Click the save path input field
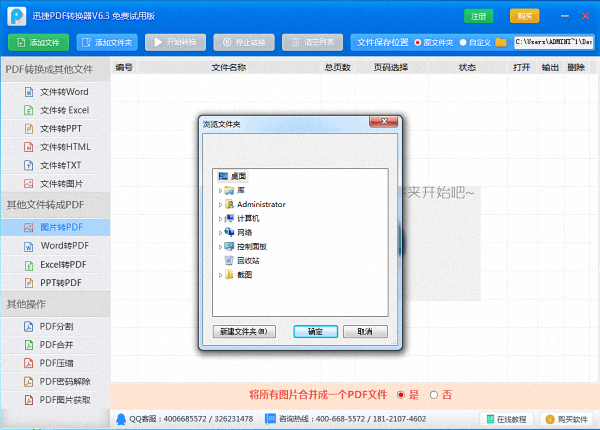Screen dimensions: 600x430 coord(554,42)
